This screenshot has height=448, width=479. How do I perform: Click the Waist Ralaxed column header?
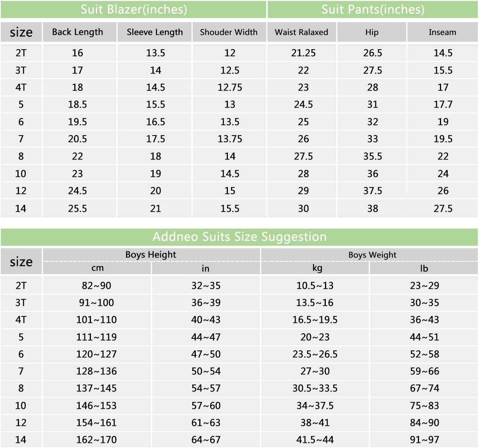(x=301, y=32)
